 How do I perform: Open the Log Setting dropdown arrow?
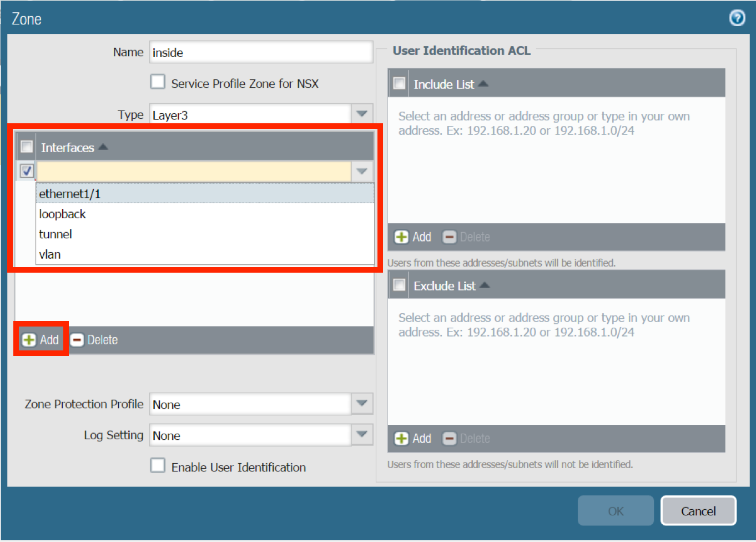[x=362, y=435]
